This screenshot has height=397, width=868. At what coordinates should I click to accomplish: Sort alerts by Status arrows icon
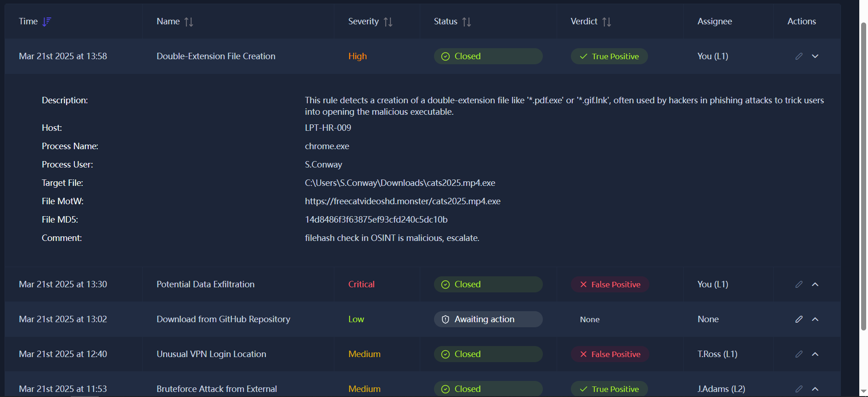[x=467, y=22]
